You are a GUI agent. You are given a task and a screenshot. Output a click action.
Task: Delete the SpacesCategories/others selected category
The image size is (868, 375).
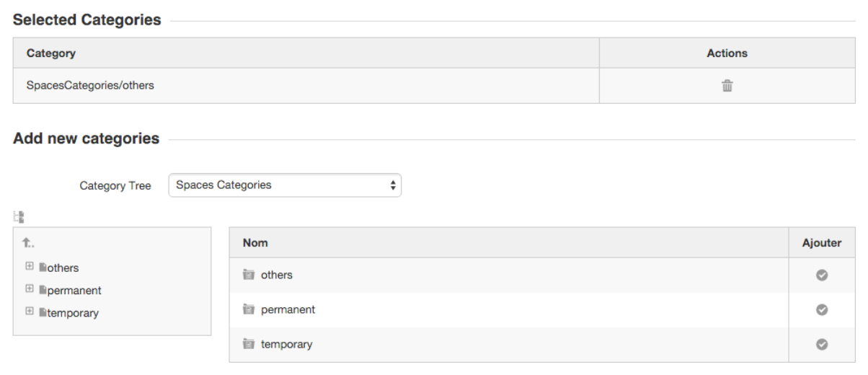[727, 86]
